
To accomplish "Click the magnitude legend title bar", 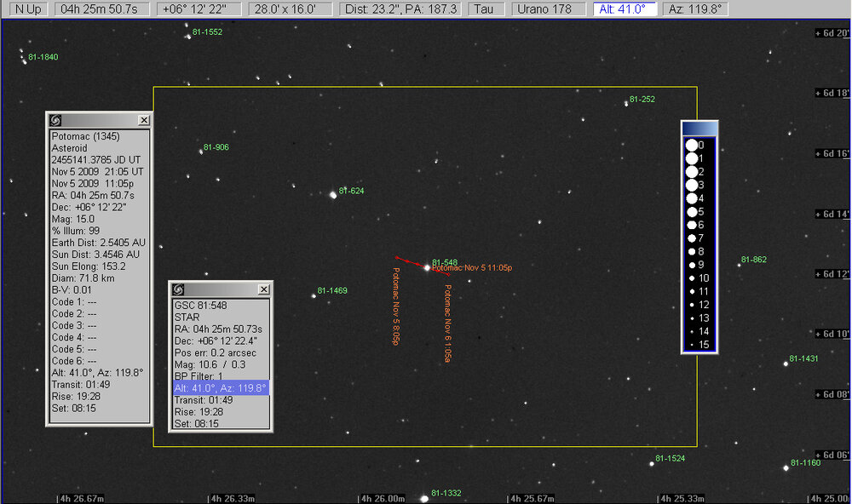I will point(699,129).
